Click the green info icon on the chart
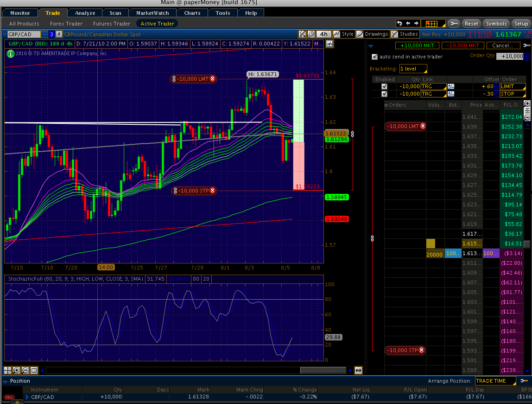This screenshot has width=532, height=404. [x=11, y=54]
